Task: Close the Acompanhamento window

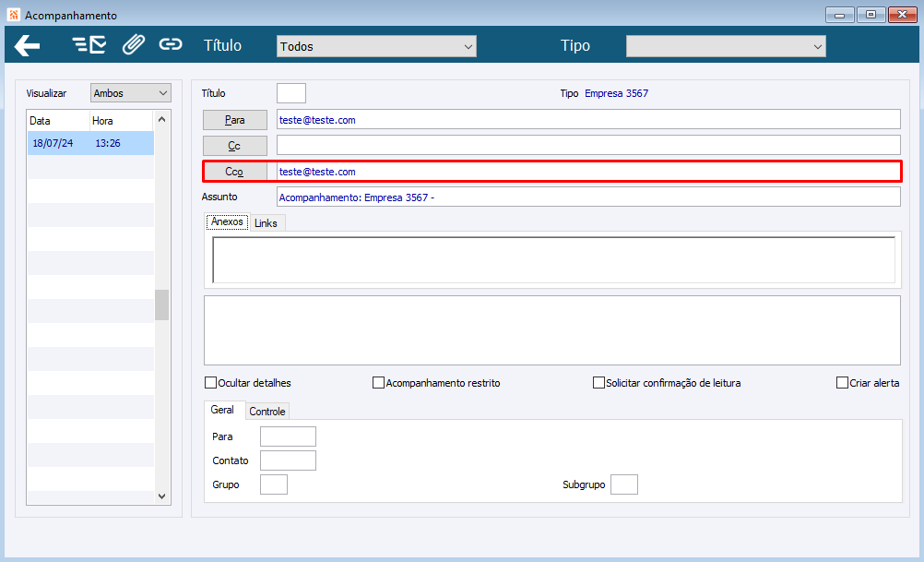Action: tap(902, 15)
